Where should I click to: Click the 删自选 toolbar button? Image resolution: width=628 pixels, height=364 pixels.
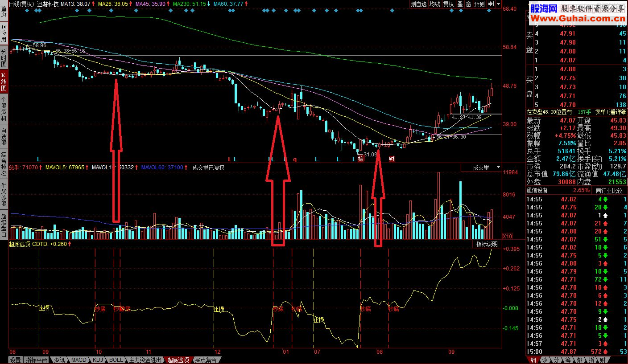click(x=419, y=4)
